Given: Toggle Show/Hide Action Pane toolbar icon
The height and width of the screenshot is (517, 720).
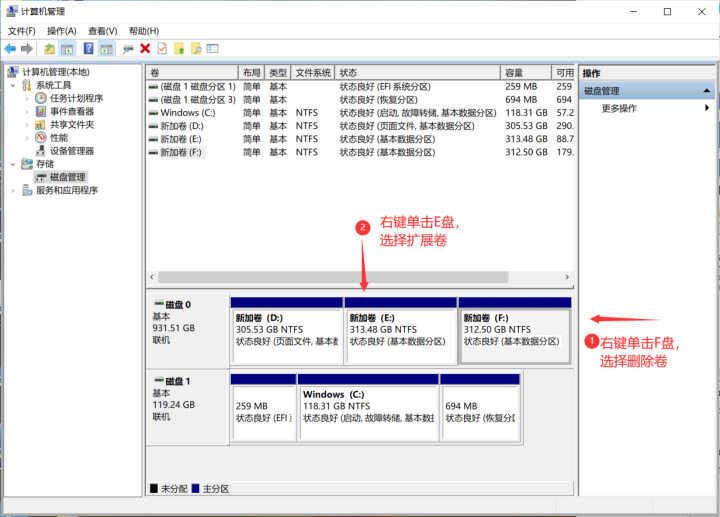Looking at the screenshot, I should click(x=107, y=48).
